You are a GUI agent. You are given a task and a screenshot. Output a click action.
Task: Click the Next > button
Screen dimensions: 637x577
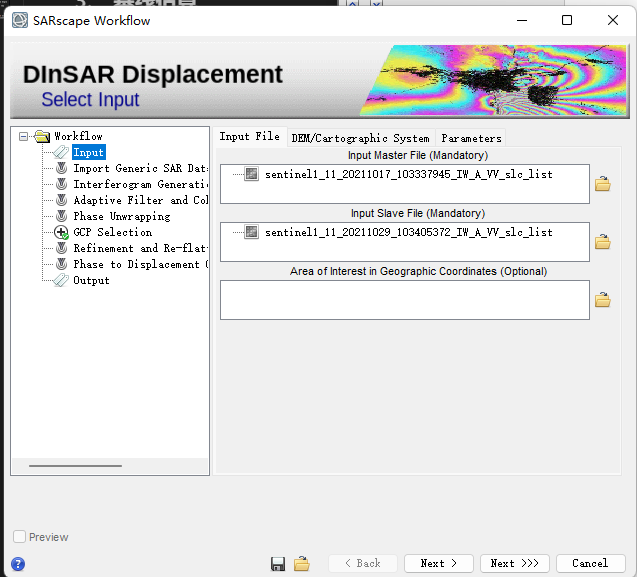439,563
